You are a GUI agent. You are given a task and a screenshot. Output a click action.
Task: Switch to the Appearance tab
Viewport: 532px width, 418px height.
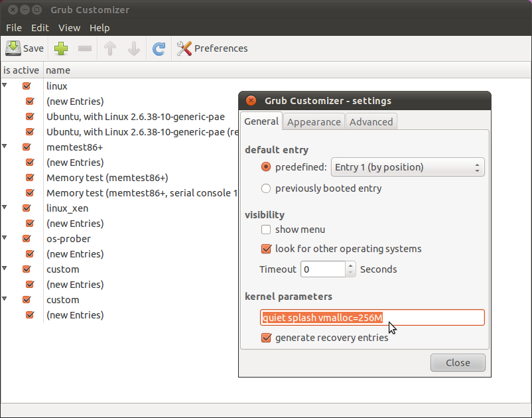(314, 121)
